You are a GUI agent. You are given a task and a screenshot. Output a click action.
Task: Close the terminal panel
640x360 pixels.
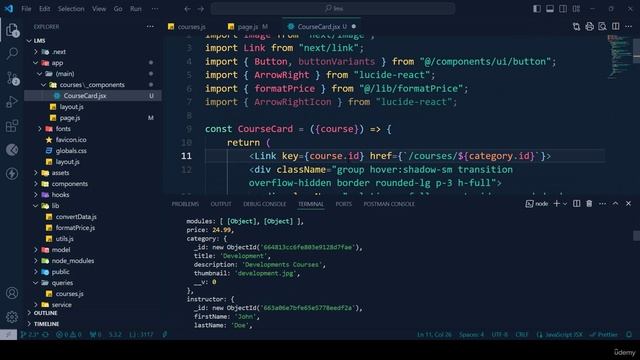tap(629, 204)
